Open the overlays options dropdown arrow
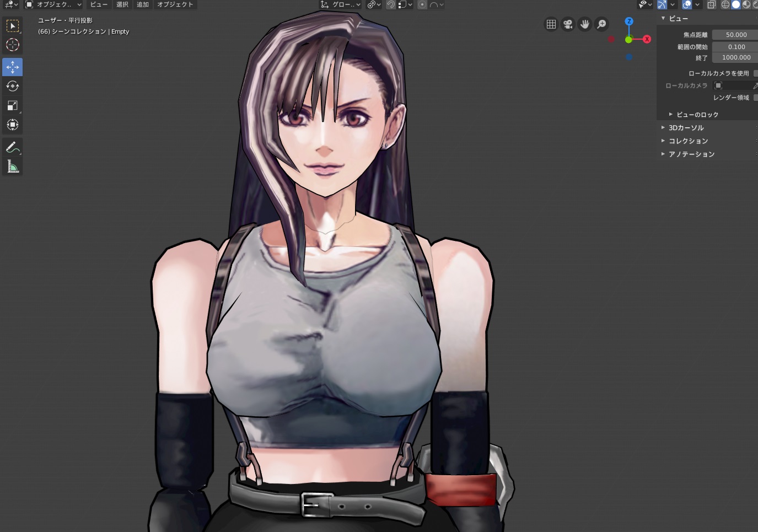Viewport: 758px width, 532px height. click(x=697, y=4)
